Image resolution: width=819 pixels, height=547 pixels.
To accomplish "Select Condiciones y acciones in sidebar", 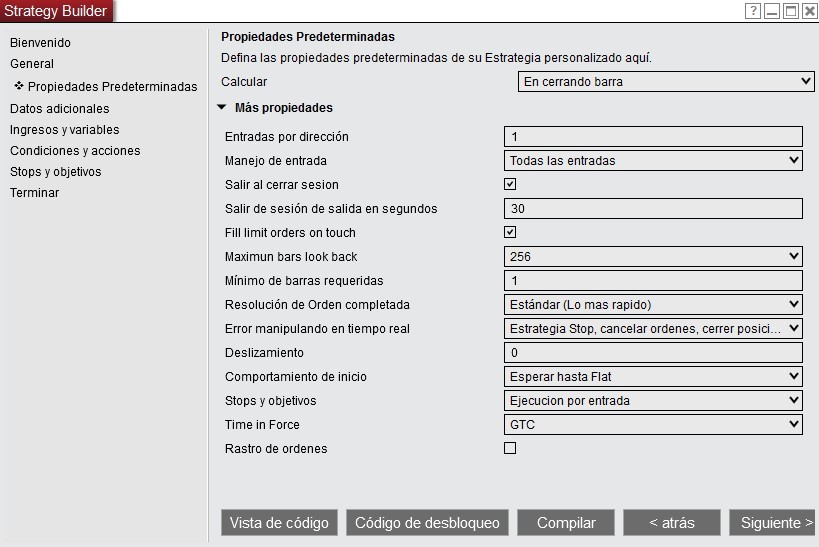I will pyautogui.click(x=75, y=151).
